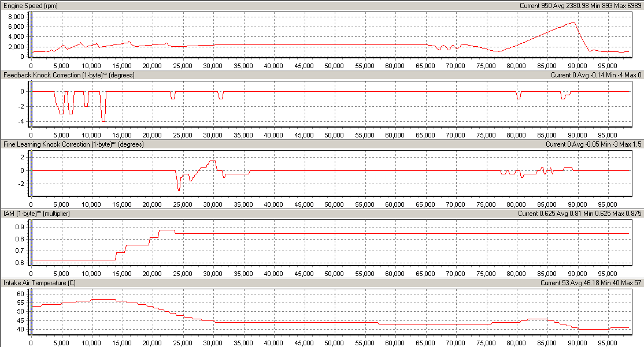Click the Fine Learning Knock Correction title

click(73, 144)
